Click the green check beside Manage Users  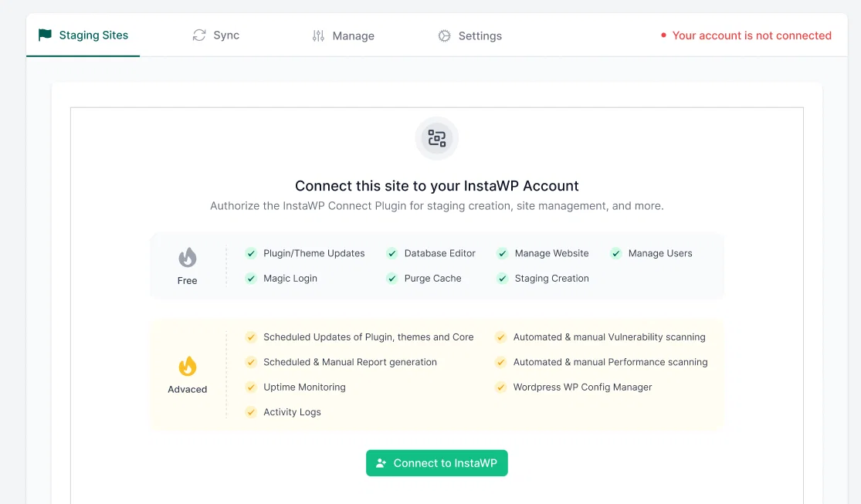(x=616, y=253)
